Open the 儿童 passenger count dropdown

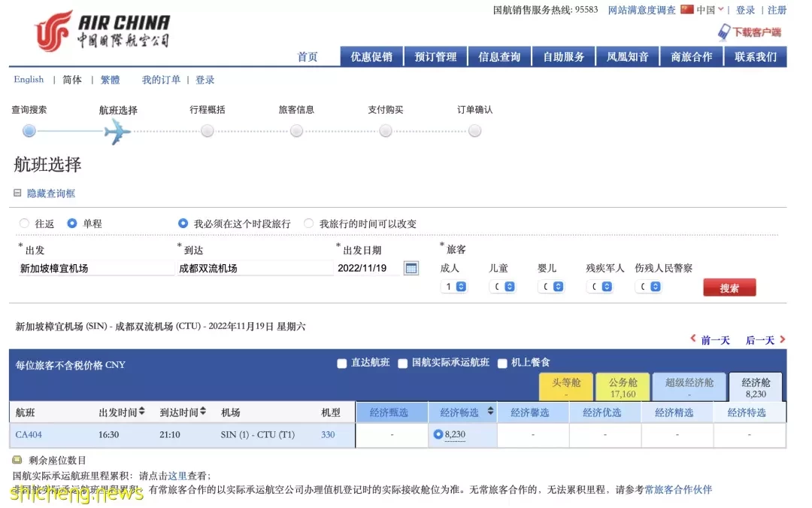pyautogui.click(x=502, y=287)
